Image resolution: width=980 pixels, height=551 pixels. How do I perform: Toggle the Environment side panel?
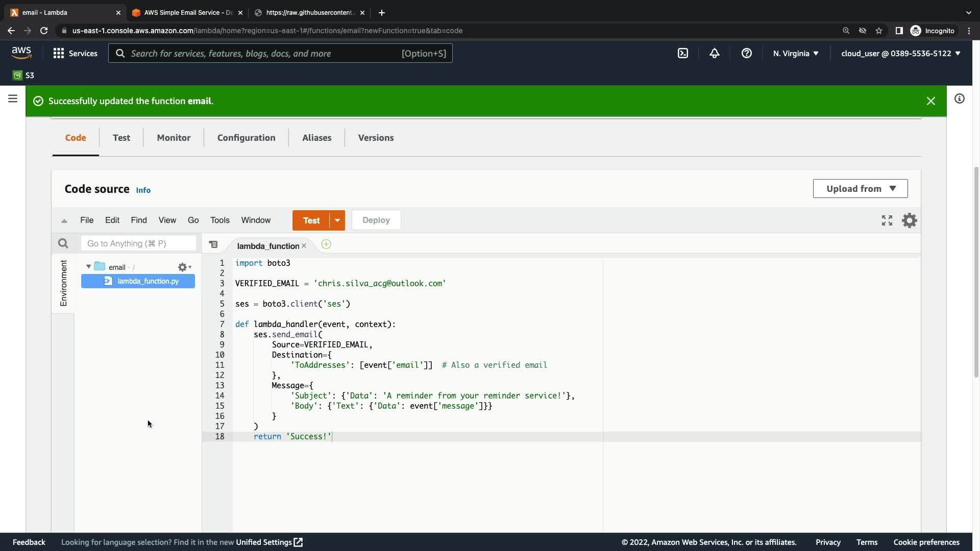(x=63, y=283)
